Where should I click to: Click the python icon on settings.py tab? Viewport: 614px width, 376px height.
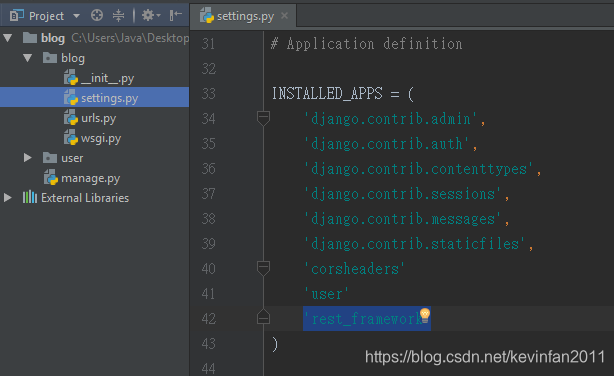[x=207, y=16]
